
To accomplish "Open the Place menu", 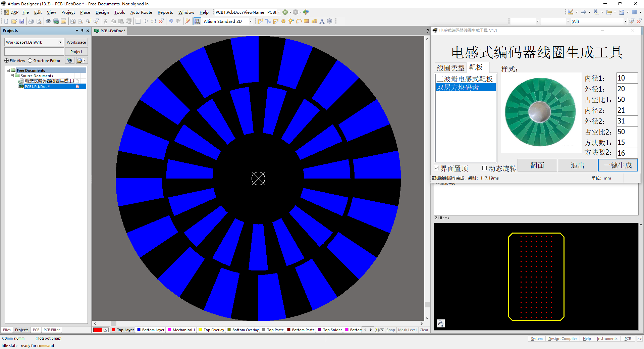I will coord(85,12).
